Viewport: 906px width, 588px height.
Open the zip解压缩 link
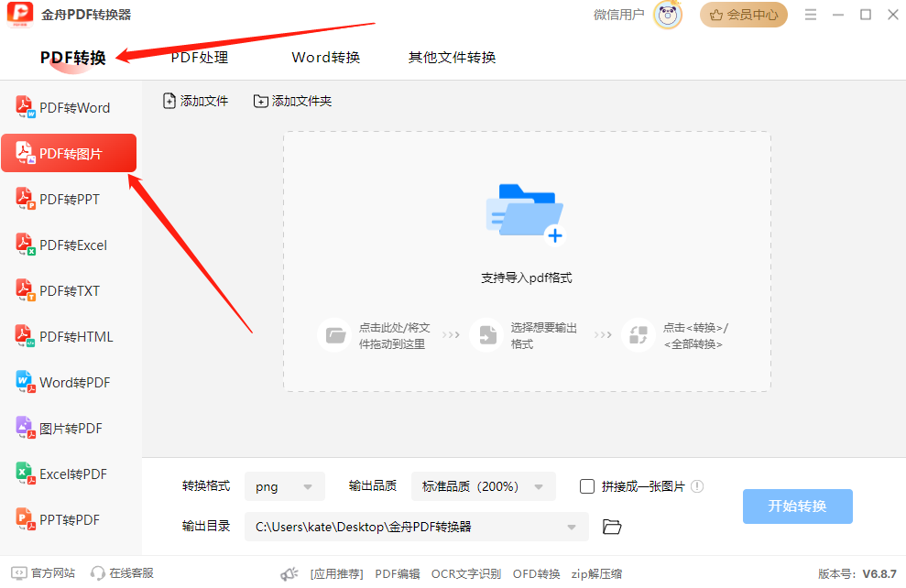click(597, 573)
